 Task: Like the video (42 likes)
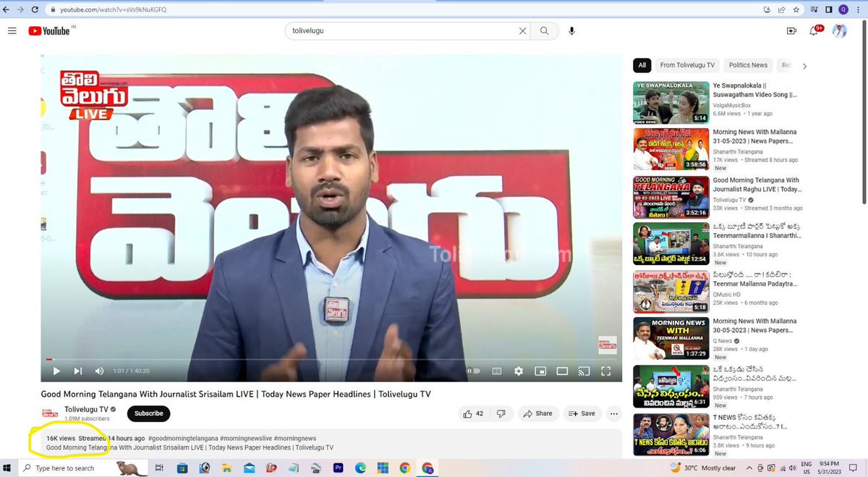(x=473, y=413)
